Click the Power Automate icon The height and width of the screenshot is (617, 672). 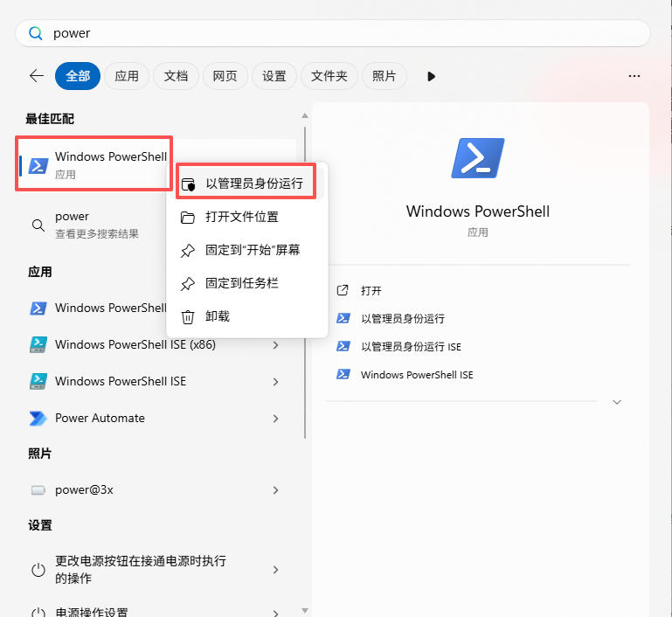(x=38, y=419)
